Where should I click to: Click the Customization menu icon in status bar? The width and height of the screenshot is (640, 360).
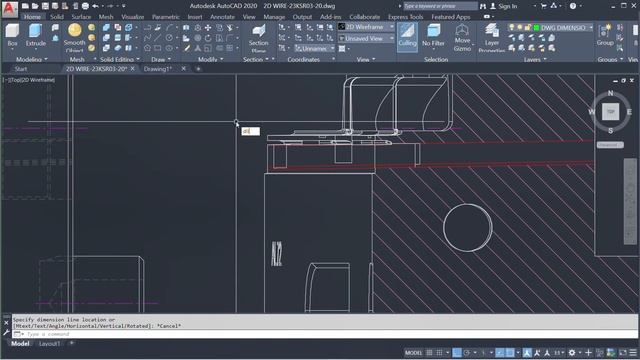pyautogui.click(x=633, y=353)
